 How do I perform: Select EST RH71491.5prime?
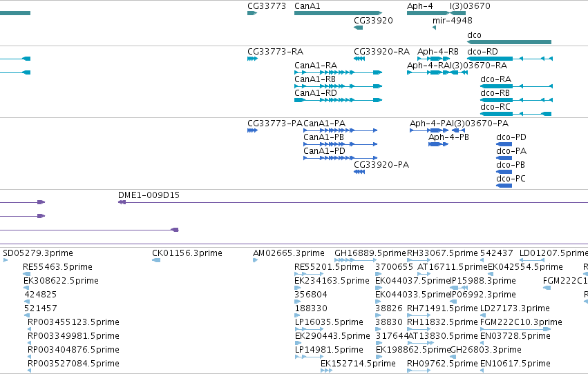[x=419, y=315]
